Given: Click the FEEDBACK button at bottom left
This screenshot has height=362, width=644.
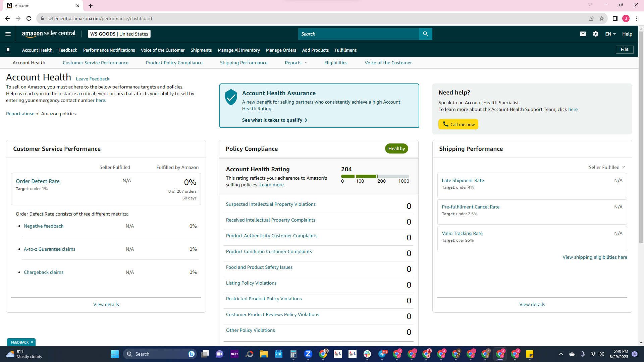Looking at the screenshot, I should coord(20,342).
